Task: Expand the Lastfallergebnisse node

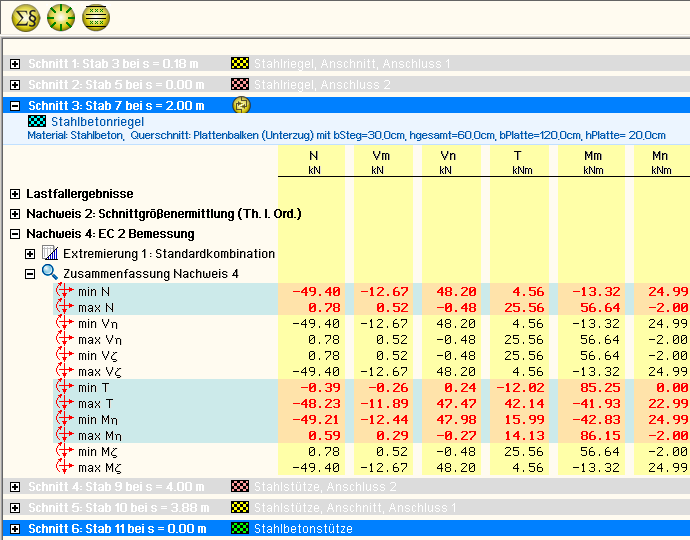Action: coord(15,193)
